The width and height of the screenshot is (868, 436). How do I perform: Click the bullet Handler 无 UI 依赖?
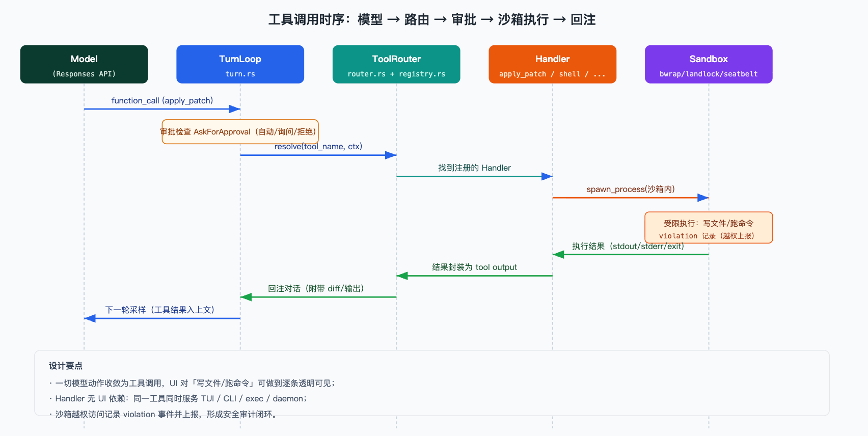[178, 399]
